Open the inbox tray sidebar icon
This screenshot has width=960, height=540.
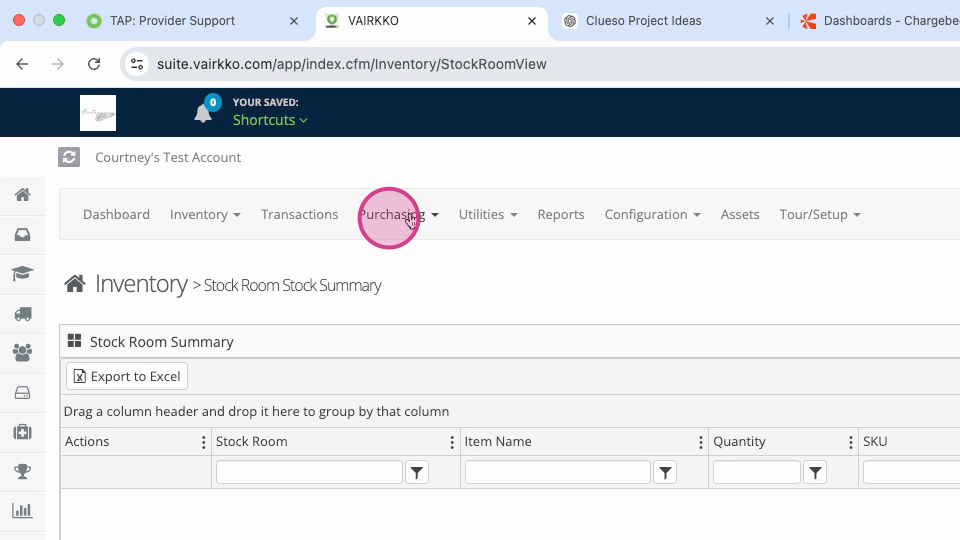[23, 234]
